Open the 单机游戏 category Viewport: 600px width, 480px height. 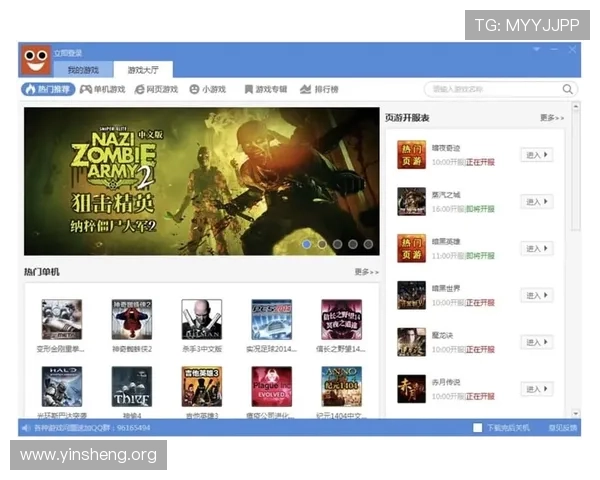(103, 90)
